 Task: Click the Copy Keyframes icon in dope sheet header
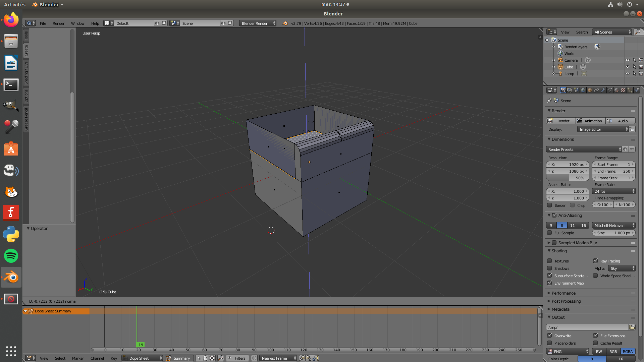[302, 358]
